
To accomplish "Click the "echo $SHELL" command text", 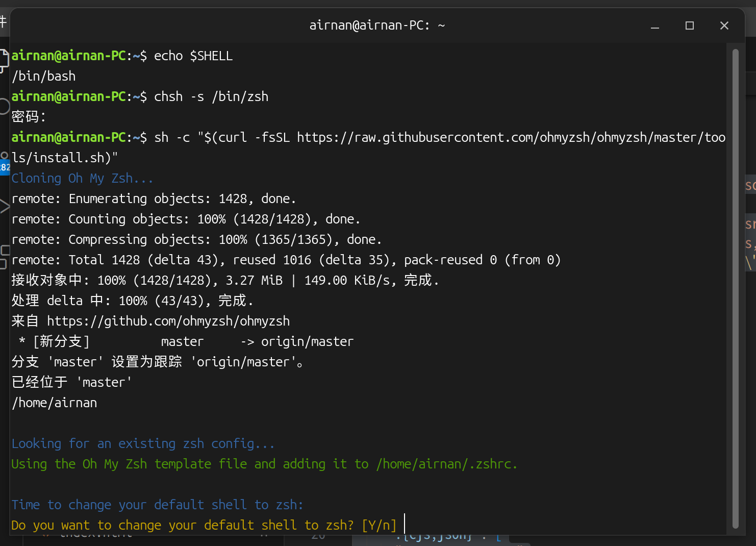I will point(193,56).
